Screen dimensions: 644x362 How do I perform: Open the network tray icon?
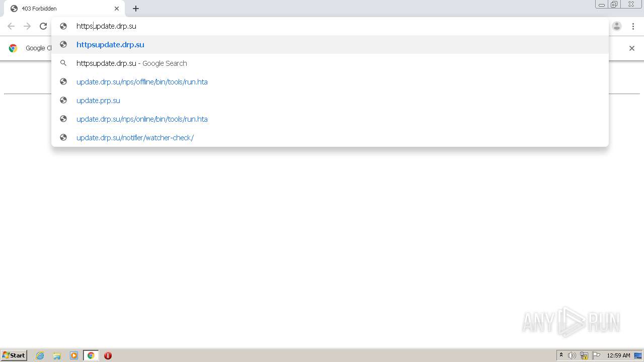click(584, 355)
